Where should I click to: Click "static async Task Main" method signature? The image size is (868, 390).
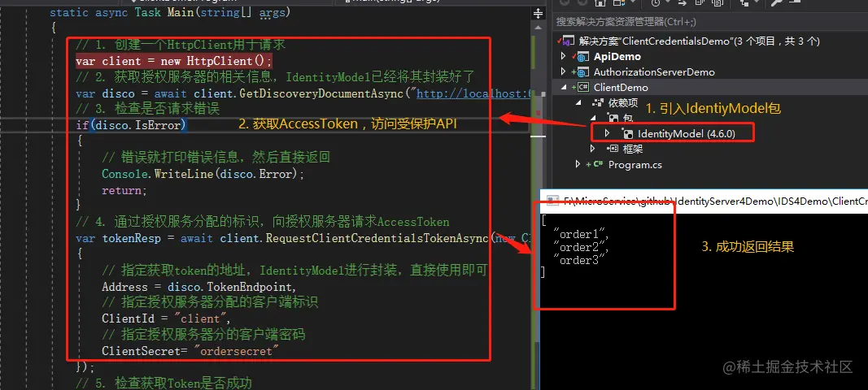pyautogui.click(x=170, y=12)
